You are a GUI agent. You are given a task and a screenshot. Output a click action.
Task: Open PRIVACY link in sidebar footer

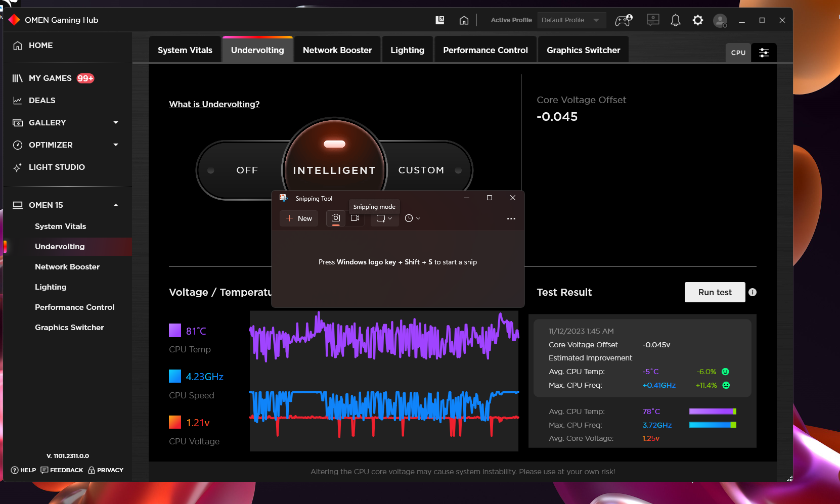110,470
